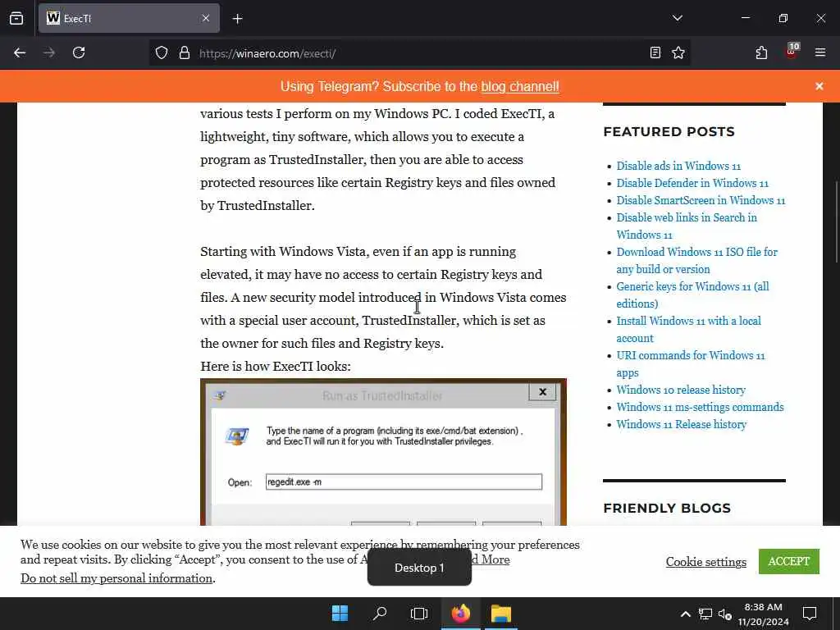Accept cookies with the green ACCEPT button
This screenshot has height=630, width=840.
[x=788, y=561]
